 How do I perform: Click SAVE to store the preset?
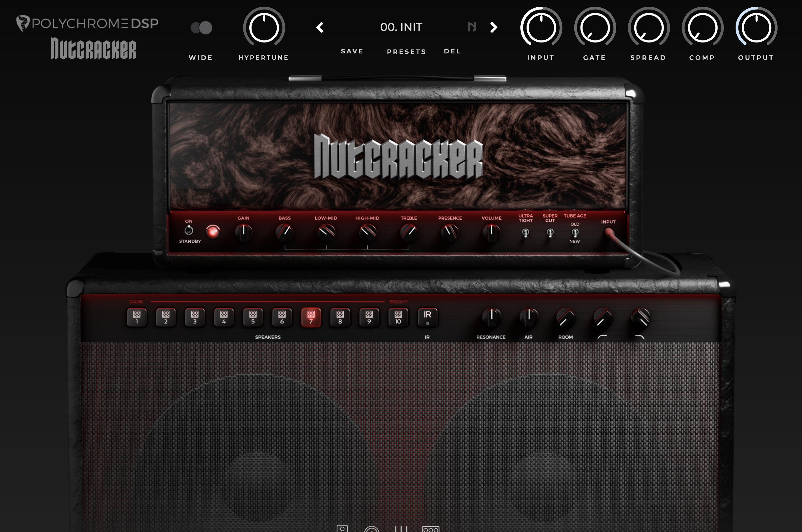(352, 51)
